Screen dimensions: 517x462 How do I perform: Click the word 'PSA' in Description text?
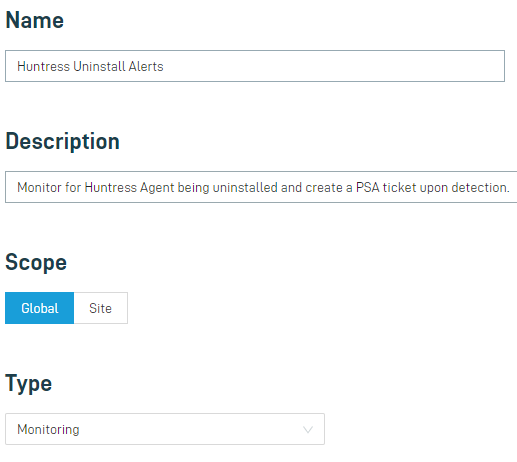click(368, 187)
